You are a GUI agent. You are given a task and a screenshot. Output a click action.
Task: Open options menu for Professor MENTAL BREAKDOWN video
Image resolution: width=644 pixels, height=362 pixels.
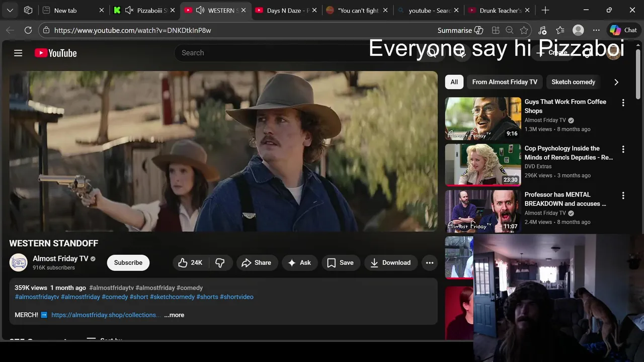[623, 196]
